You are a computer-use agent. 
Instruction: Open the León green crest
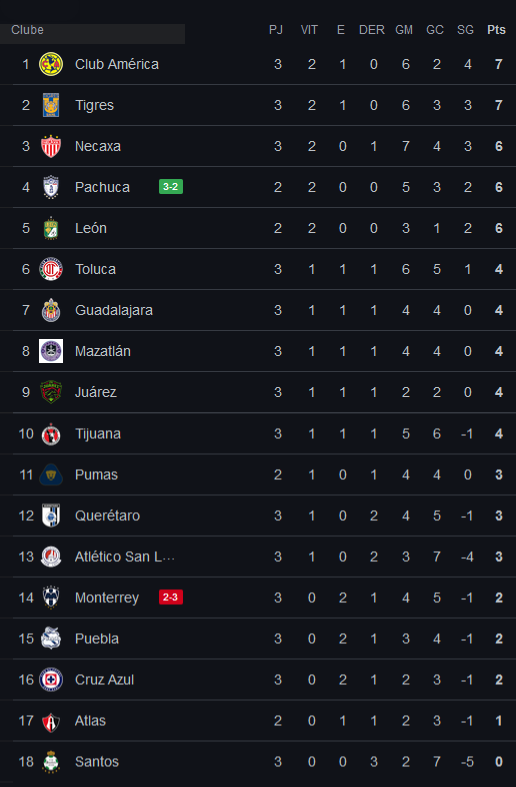pyautogui.click(x=51, y=228)
